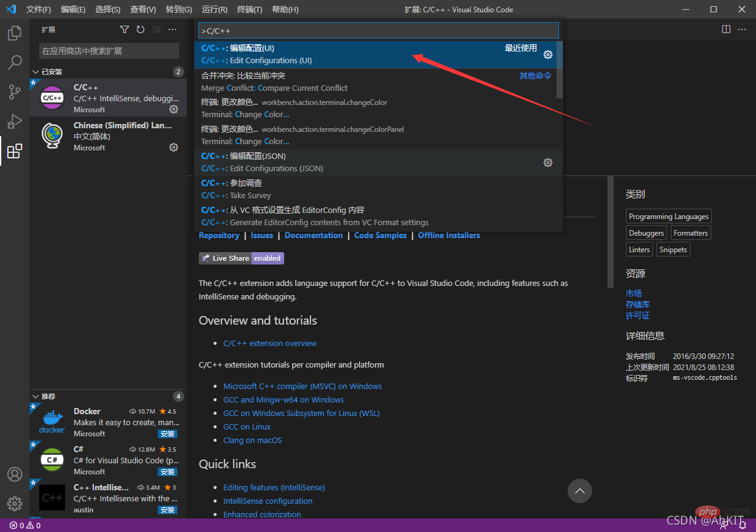
Task: Open gear settings for Chinese language extension
Action: click(x=174, y=147)
